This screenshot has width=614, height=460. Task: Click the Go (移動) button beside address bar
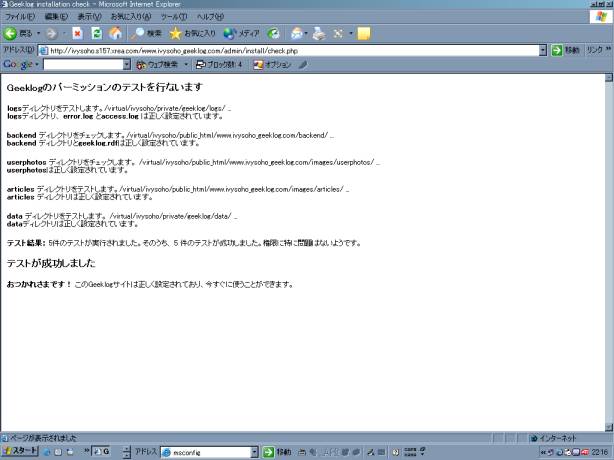pos(565,51)
